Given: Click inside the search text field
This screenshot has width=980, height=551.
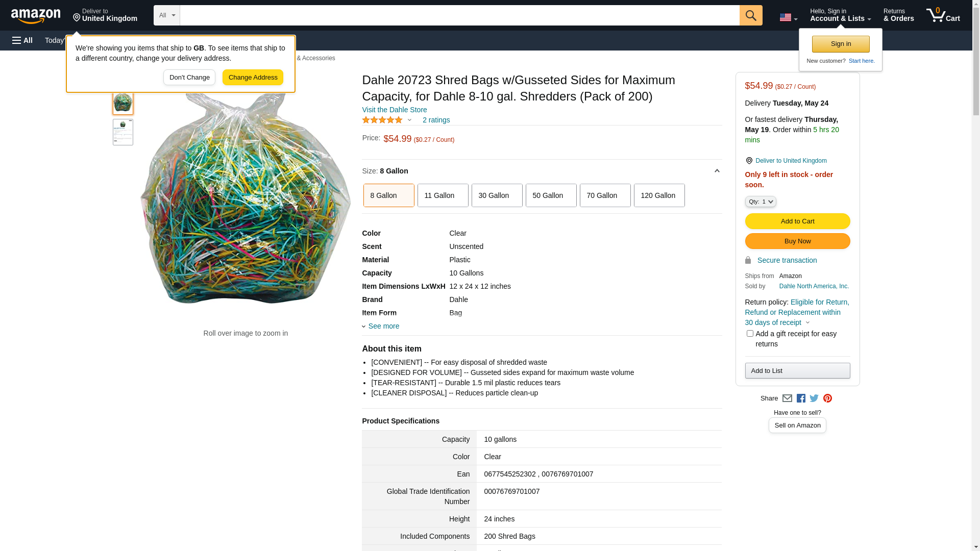Looking at the screenshot, I should (x=459, y=15).
